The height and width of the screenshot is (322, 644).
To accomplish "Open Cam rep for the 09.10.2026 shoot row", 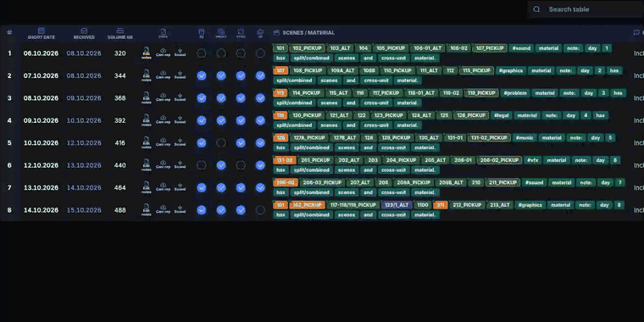I will click(x=163, y=120).
